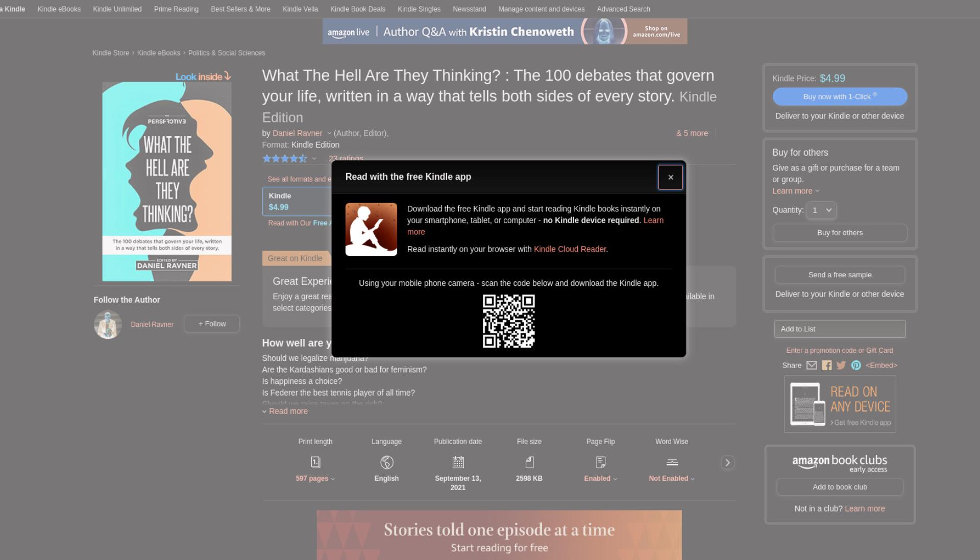Open Kindle Unlimited nav item

click(117, 9)
